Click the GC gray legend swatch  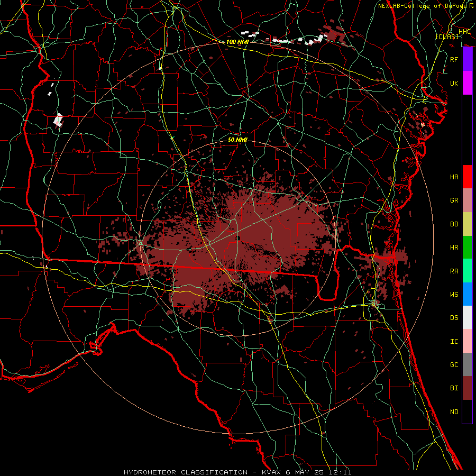(x=467, y=364)
